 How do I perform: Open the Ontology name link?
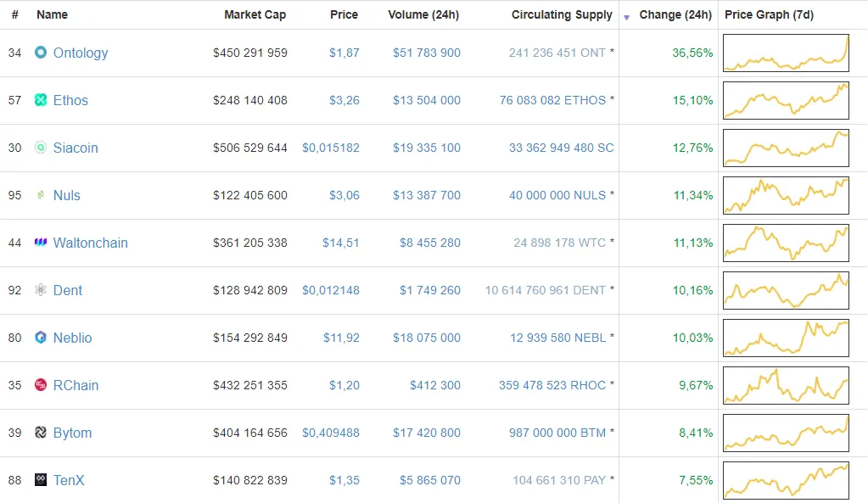[81, 53]
